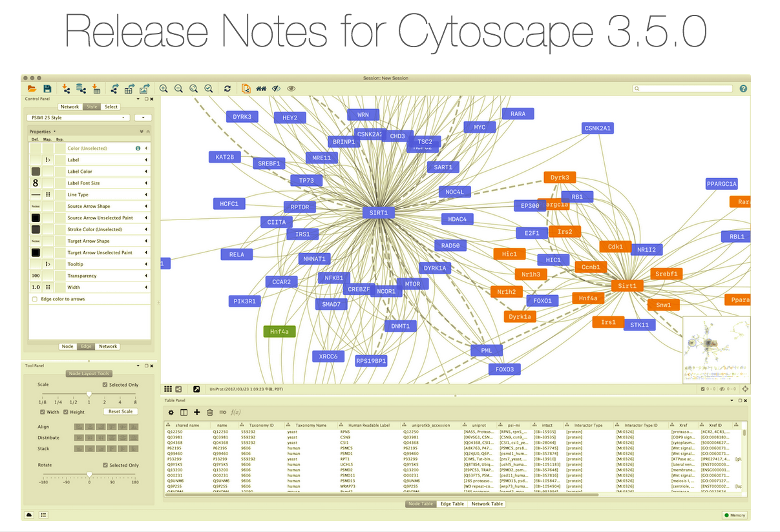Click the Memory status button
The width and height of the screenshot is (780, 532).
point(735,515)
